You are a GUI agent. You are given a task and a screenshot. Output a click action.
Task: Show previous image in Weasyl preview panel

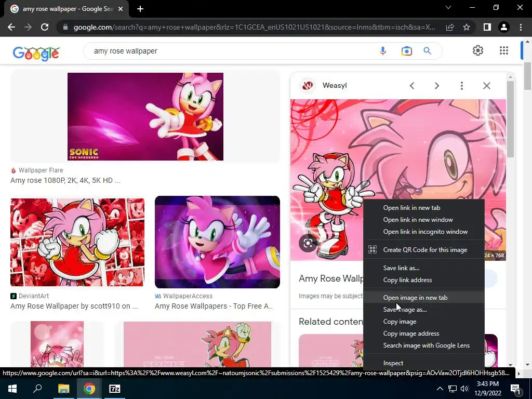412,86
